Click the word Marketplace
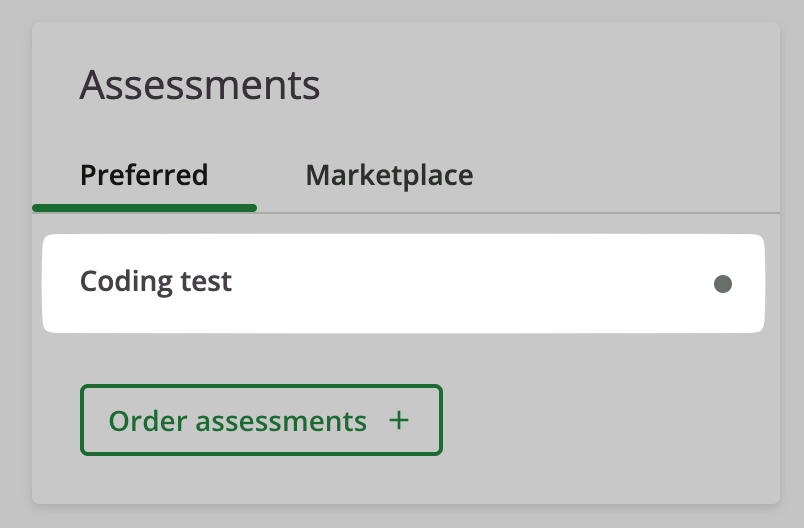The width and height of the screenshot is (804, 528). 389,175
